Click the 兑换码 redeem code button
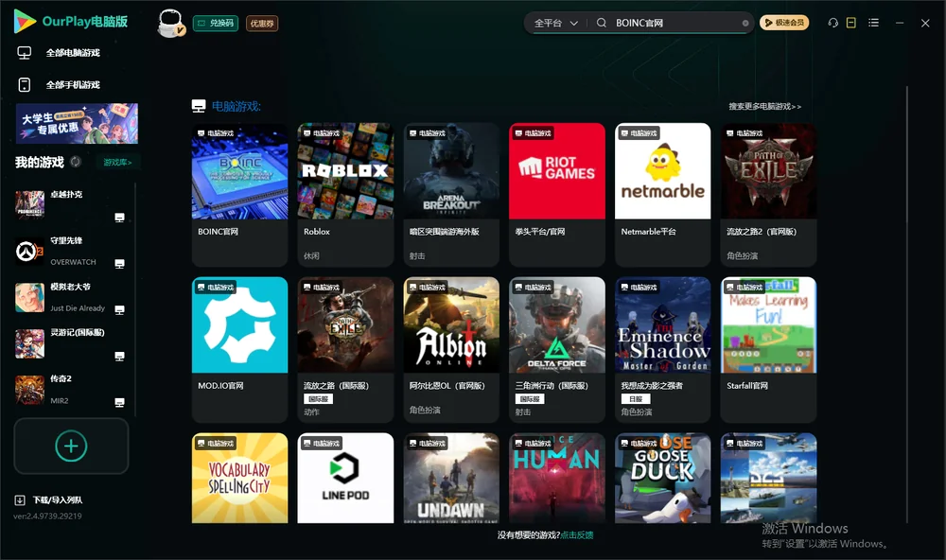946x560 pixels. [216, 24]
